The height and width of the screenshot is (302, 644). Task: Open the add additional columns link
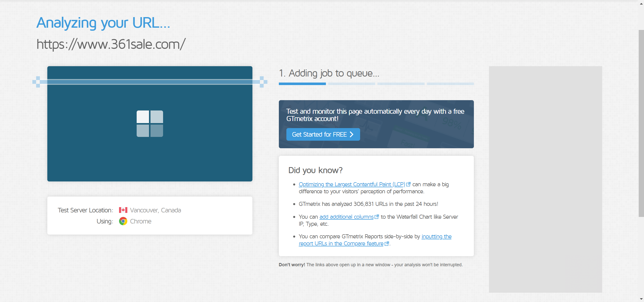click(346, 217)
